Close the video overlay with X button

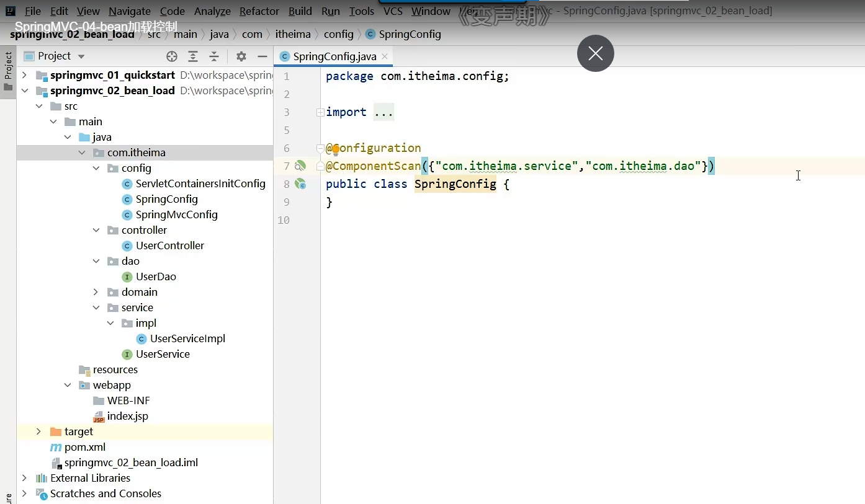[x=596, y=53]
